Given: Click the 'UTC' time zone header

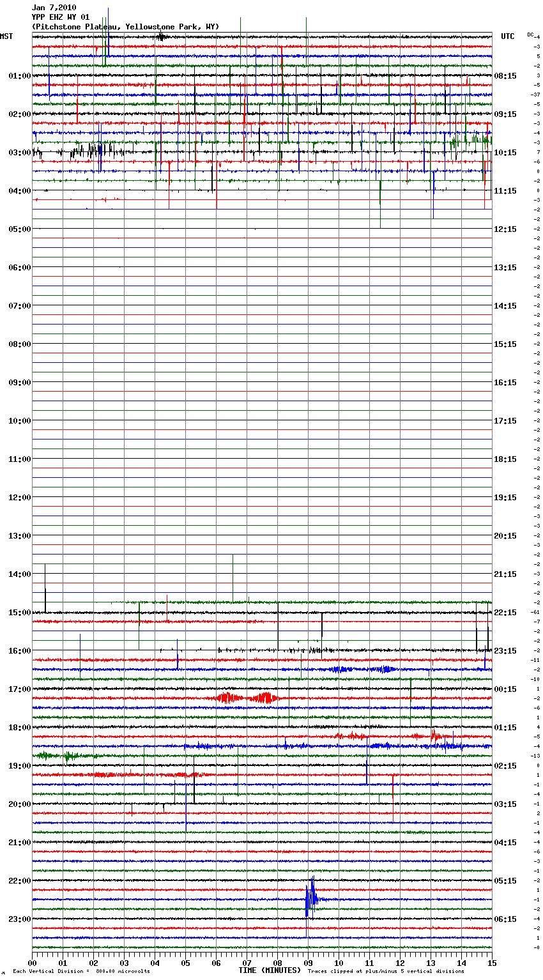Looking at the screenshot, I should 508,36.
